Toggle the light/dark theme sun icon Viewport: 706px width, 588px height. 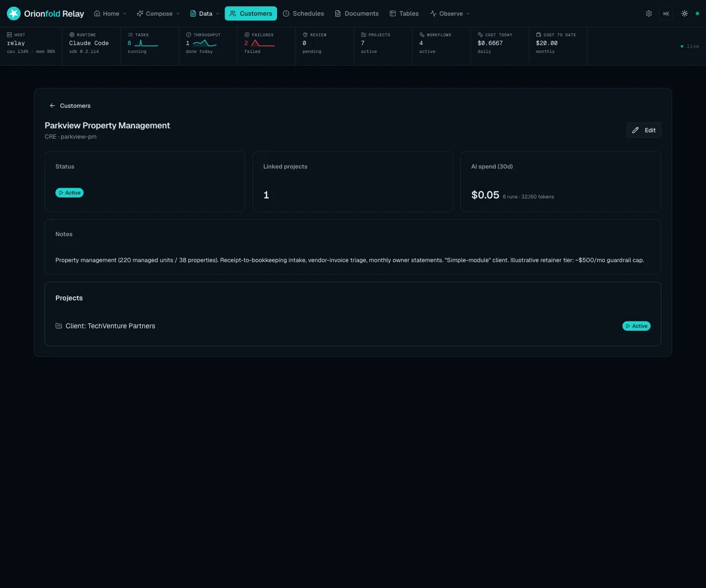click(684, 14)
